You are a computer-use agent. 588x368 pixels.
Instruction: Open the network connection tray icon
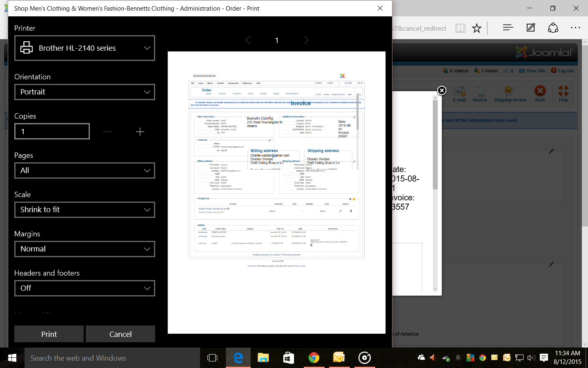click(519, 358)
